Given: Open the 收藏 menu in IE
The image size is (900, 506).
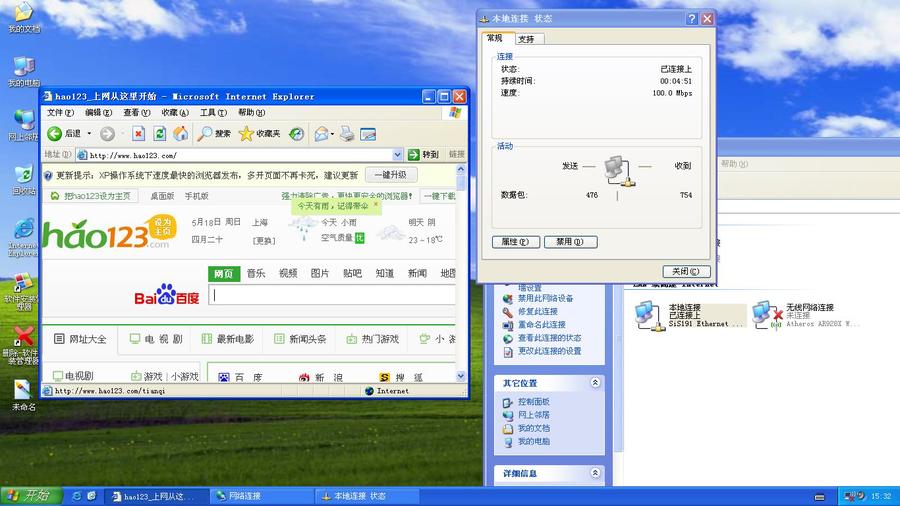Looking at the screenshot, I should 174,112.
